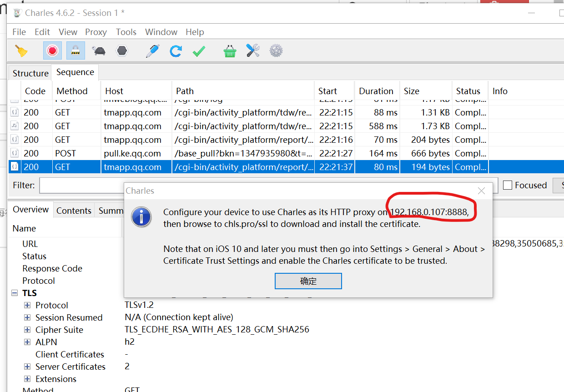Open the View menu
This screenshot has width=564, height=392.
click(68, 32)
